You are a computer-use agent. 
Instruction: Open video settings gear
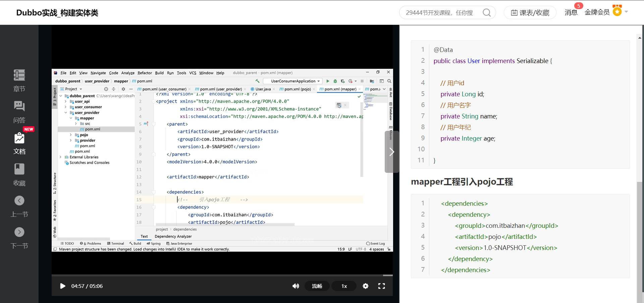[366, 286]
